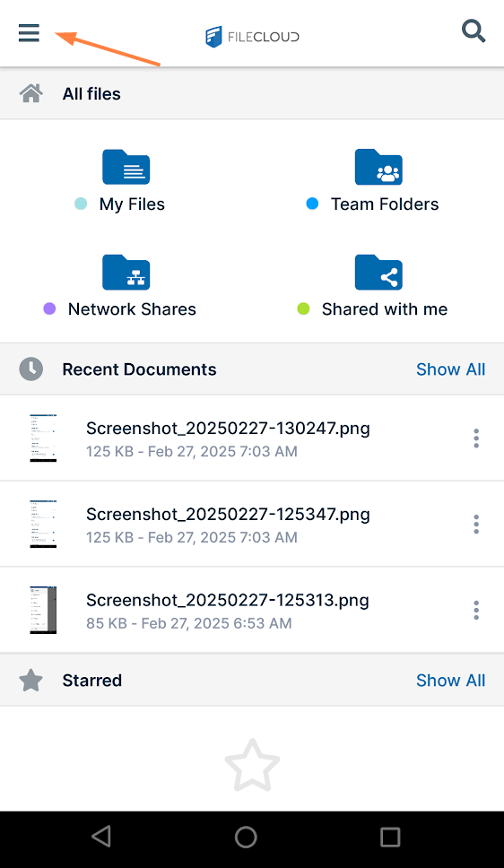Tap the Android back navigation button
This screenshot has width=504, height=868.
coord(101,837)
